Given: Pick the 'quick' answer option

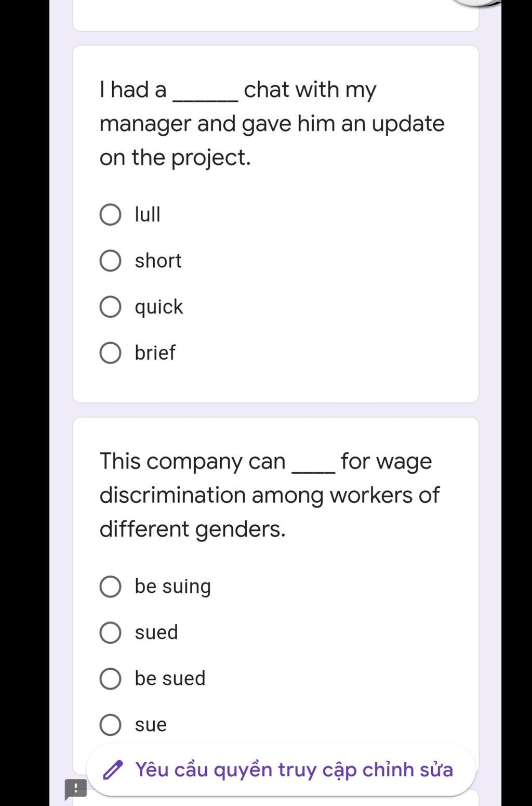Looking at the screenshot, I should point(110,307).
